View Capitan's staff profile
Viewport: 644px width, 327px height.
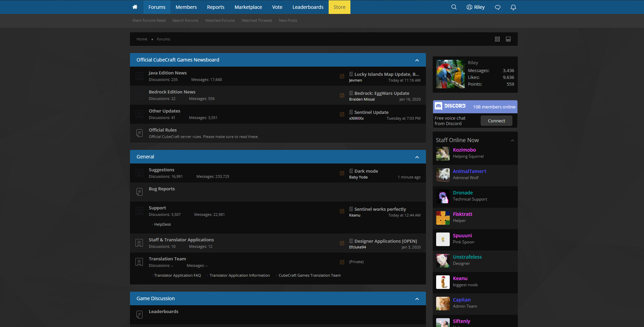(462, 300)
